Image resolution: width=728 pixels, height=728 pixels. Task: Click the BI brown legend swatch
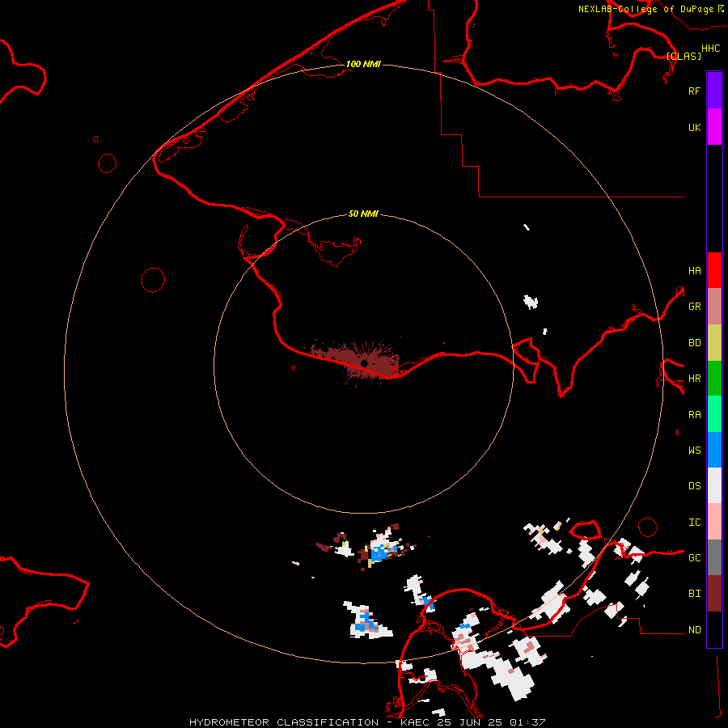(714, 594)
